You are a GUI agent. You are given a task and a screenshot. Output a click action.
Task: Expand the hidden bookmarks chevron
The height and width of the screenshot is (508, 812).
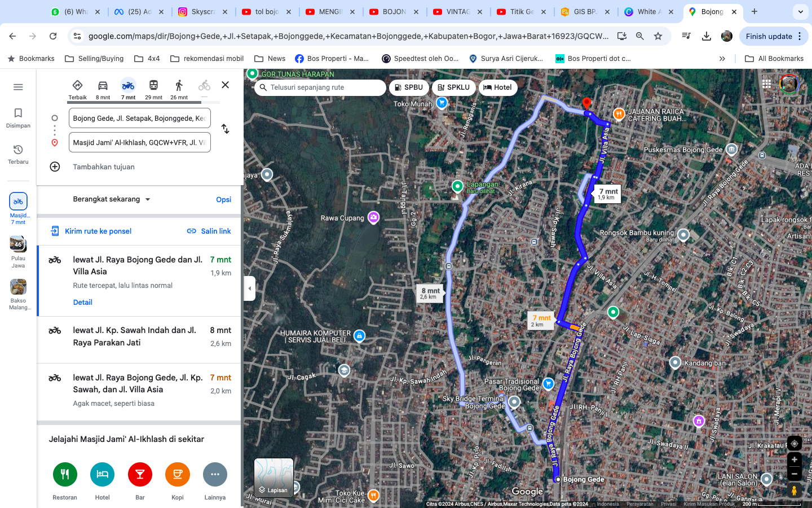(722, 59)
